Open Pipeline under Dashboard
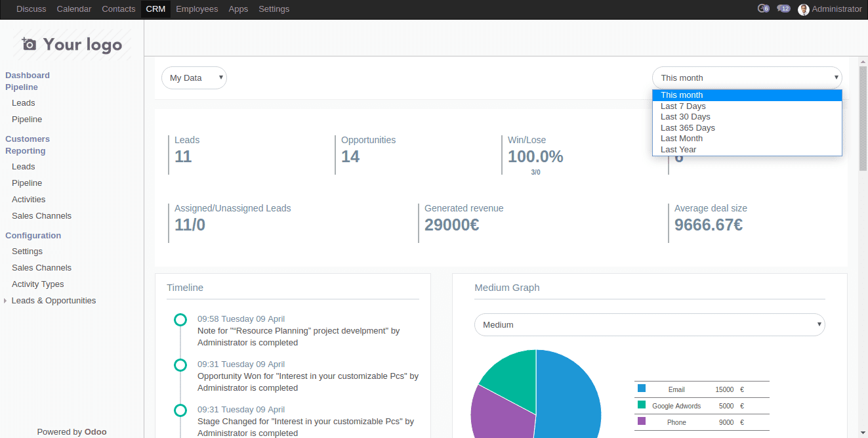 pos(26,119)
